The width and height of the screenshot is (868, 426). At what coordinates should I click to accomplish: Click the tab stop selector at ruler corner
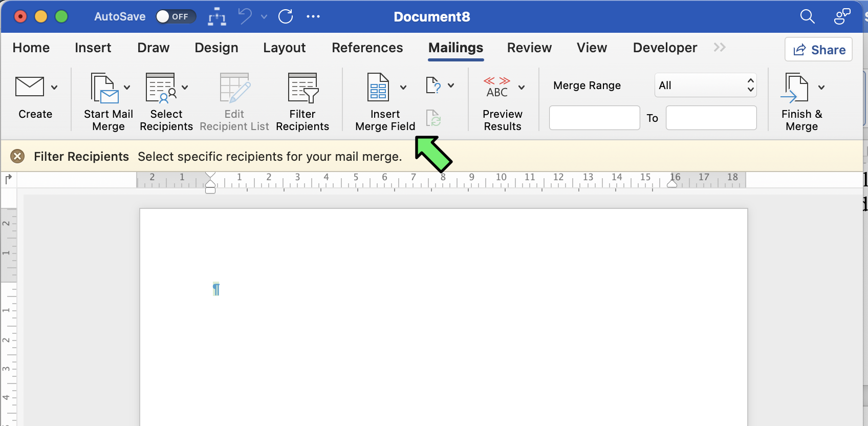click(x=8, y=179)
